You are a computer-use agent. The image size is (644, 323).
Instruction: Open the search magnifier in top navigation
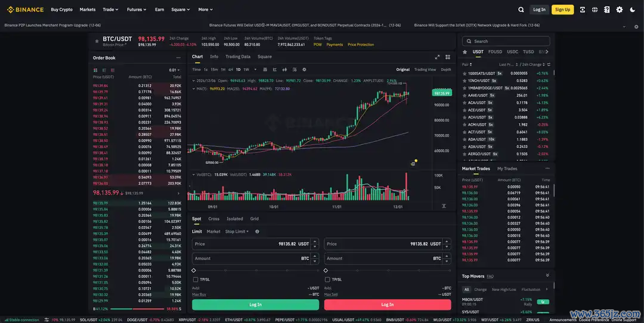521,10
